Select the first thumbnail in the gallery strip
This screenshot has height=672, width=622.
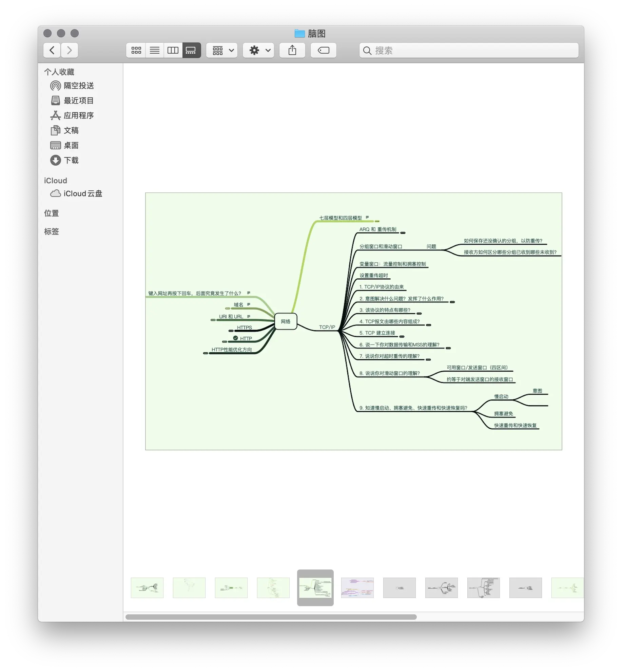147,587
